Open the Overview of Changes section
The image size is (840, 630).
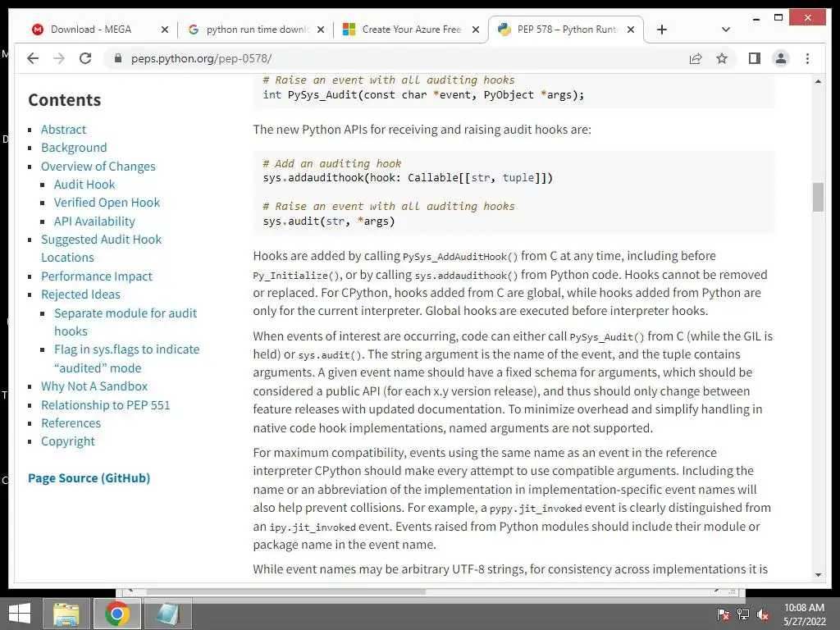(98, 167)
